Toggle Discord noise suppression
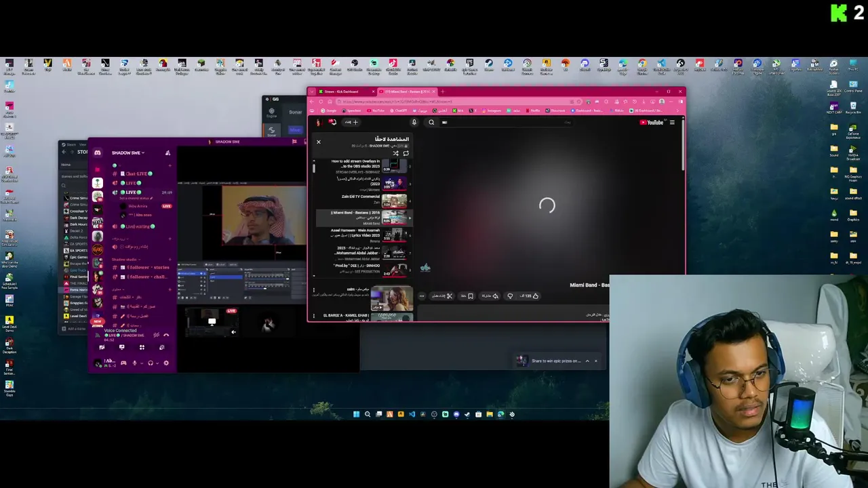868x488 pixels. 157,334
